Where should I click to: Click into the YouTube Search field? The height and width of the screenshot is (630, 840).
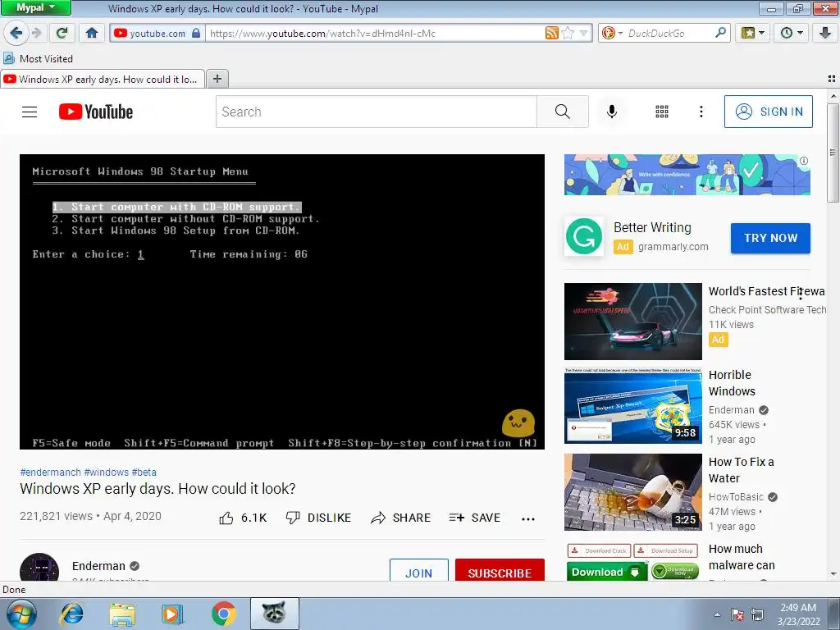(x=376, y=112)
